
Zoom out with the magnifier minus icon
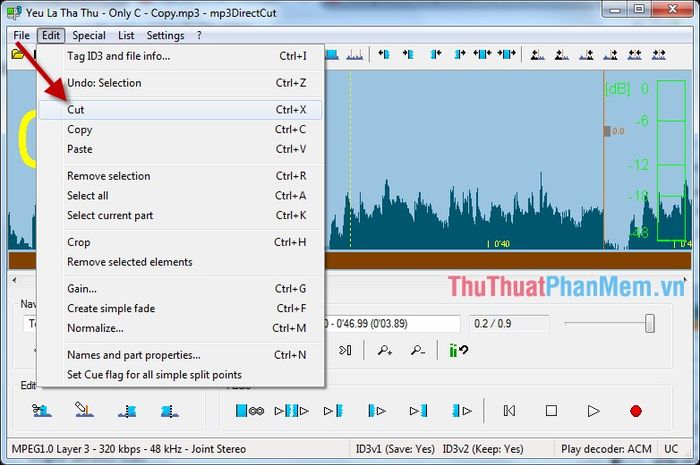(418, 351)
